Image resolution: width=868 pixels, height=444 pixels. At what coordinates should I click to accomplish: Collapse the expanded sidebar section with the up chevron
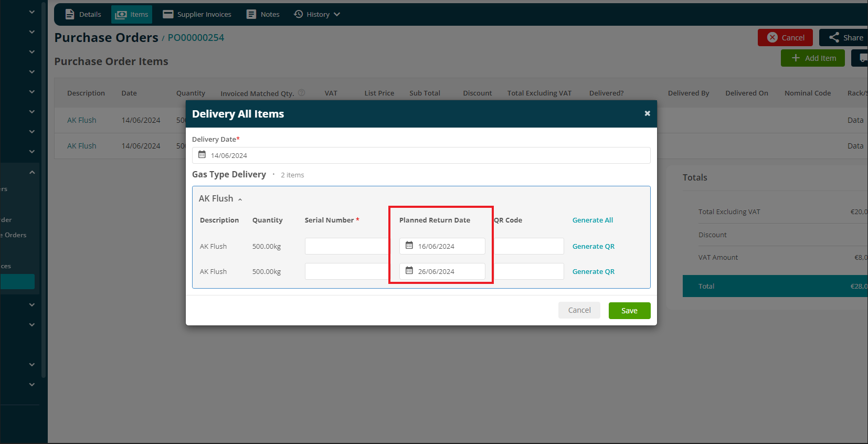[32, 172]
